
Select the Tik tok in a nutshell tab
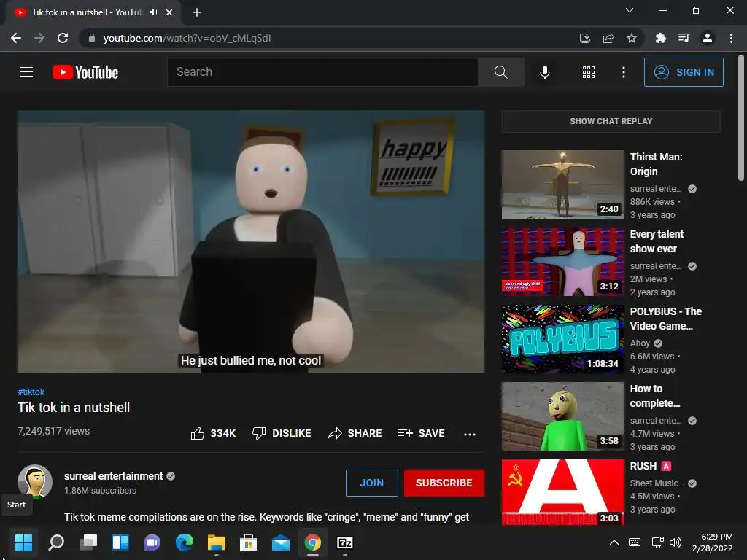coord(86,12)
